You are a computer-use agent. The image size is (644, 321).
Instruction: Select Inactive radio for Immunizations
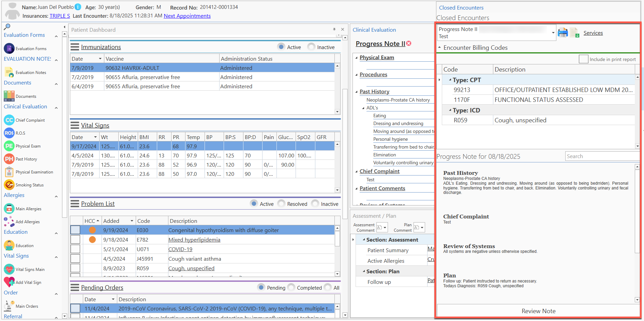point(311,47)
